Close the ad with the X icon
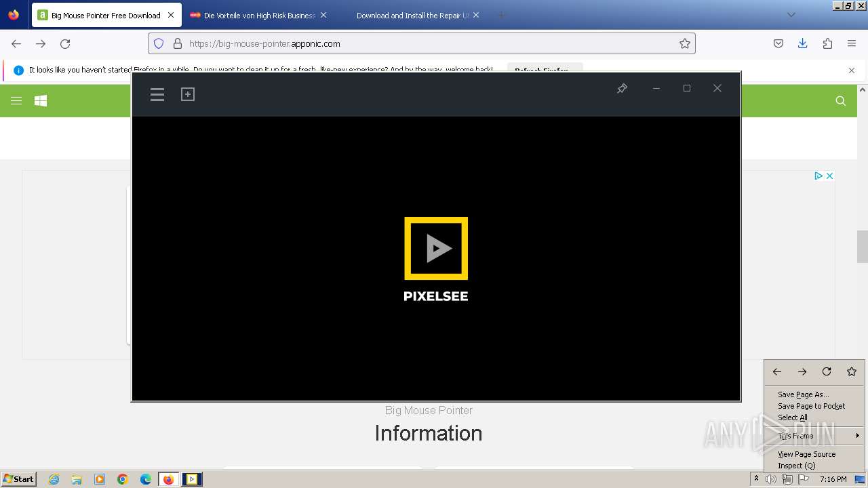 click(x=829, y=176)
